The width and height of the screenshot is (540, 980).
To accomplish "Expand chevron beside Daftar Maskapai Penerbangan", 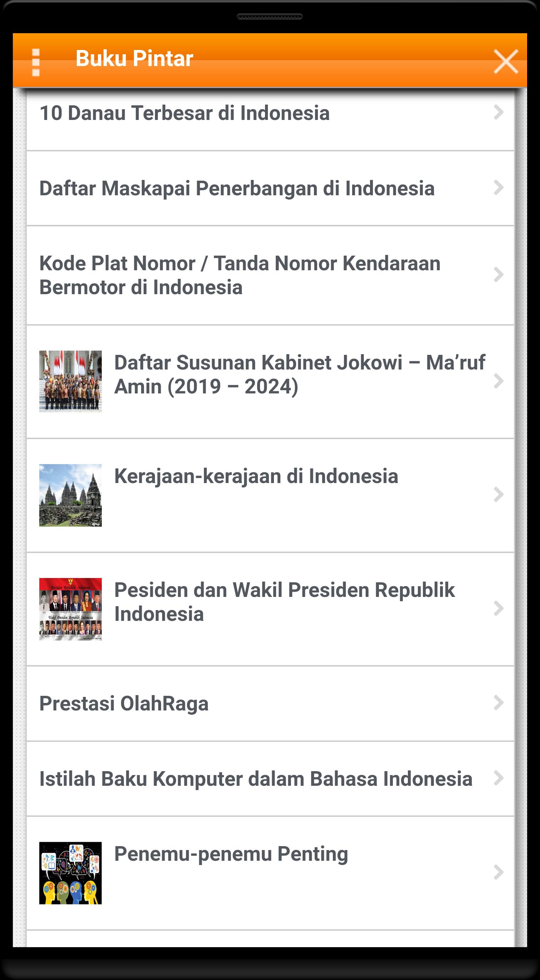I will (499, 187).
